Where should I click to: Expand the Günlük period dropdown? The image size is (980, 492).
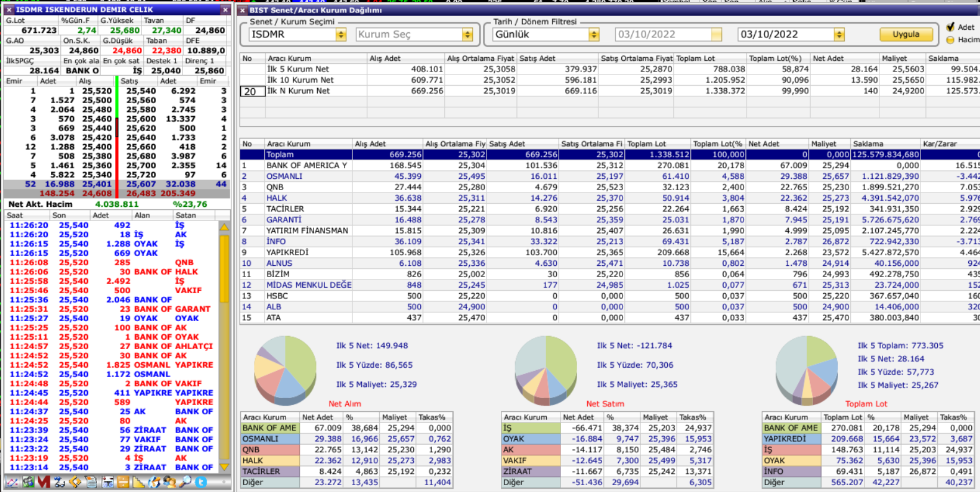coord(594,35)
